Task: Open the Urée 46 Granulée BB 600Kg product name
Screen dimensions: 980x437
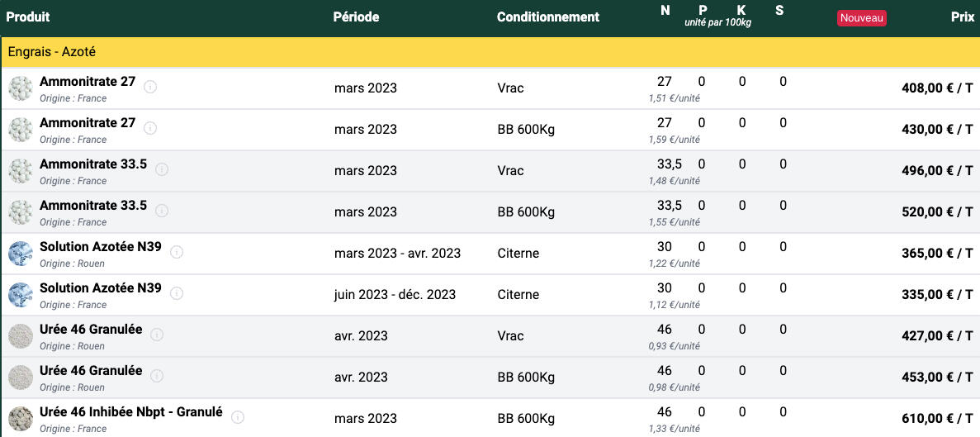Action: coord(91,370)
